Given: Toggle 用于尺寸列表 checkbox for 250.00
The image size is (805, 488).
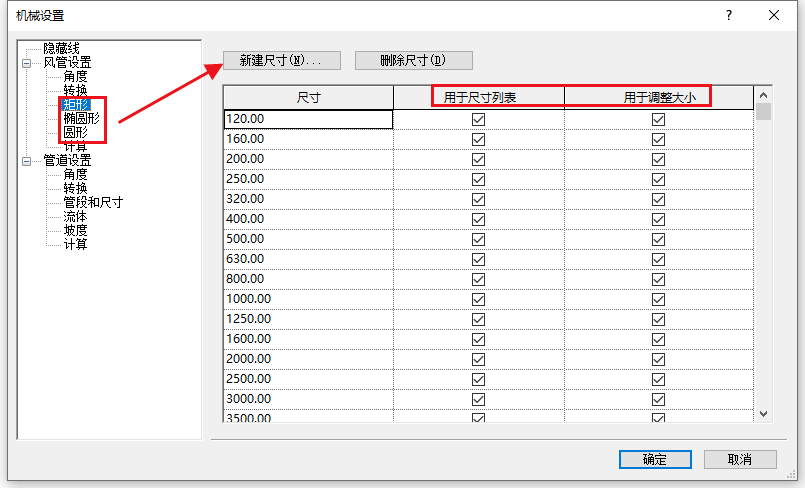Looking at the screenshot, I should [x=478, y=180].
